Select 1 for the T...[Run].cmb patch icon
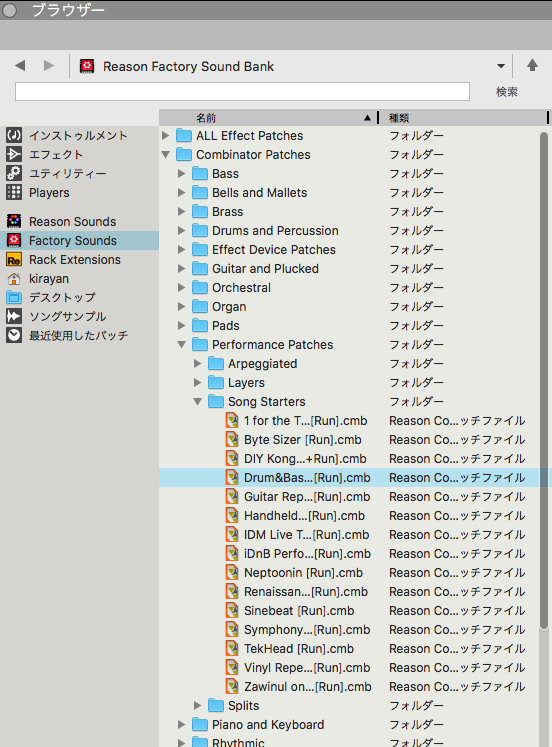The height and width of the screenshot is (747, 552). (232, 420)
